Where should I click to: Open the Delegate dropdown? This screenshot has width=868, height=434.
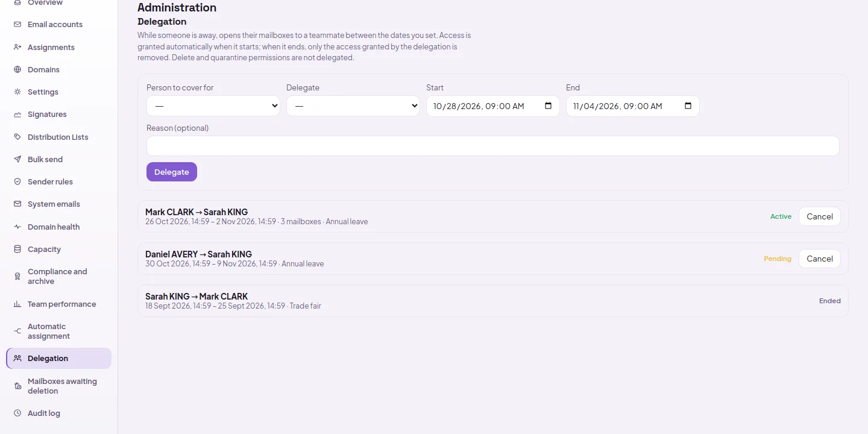point(353,106)
